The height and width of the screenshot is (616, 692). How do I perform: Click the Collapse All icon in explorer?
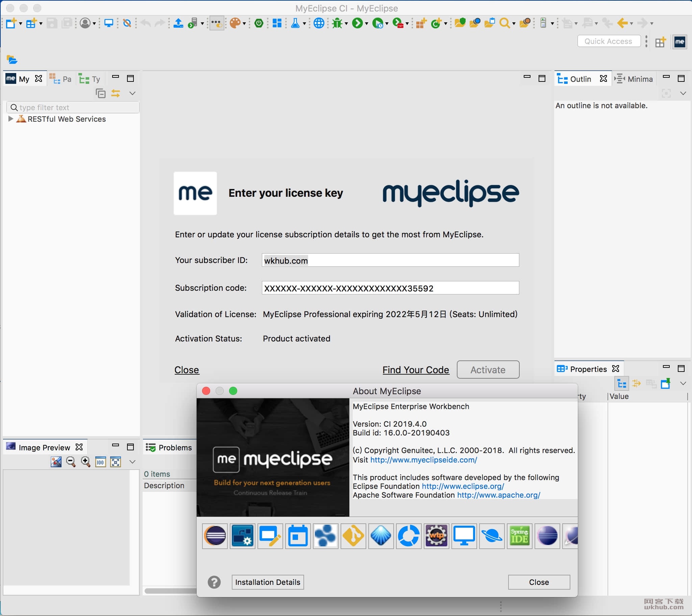point(101,93)
